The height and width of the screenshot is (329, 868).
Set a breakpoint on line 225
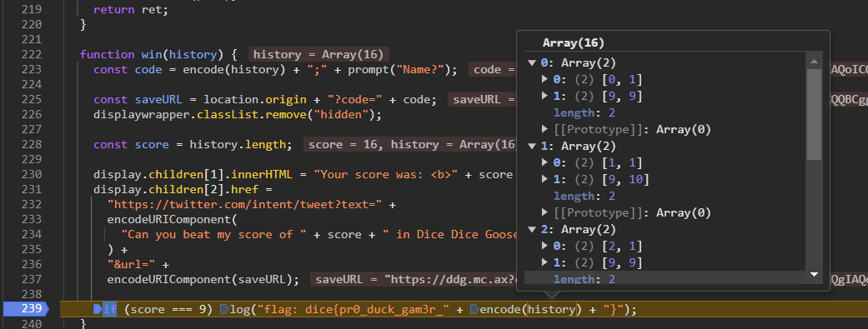(32, 99)
